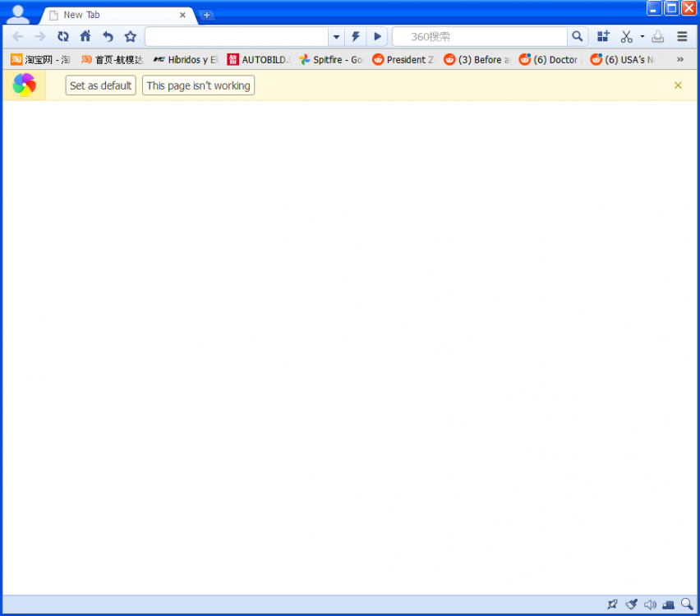
Task: Click the lightning bolt speed mode icon
Action: tap(356, 36)
